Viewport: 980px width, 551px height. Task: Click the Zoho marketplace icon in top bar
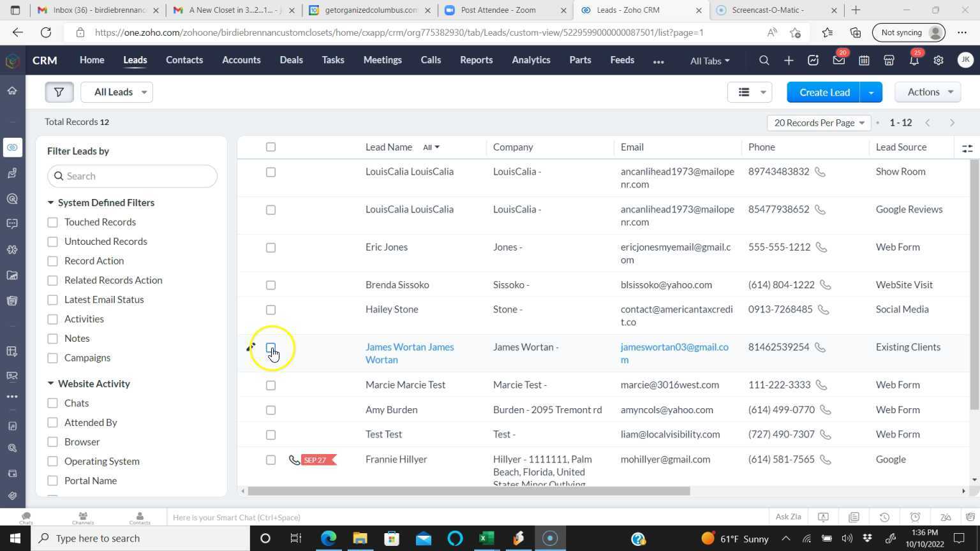coord(888,60)
